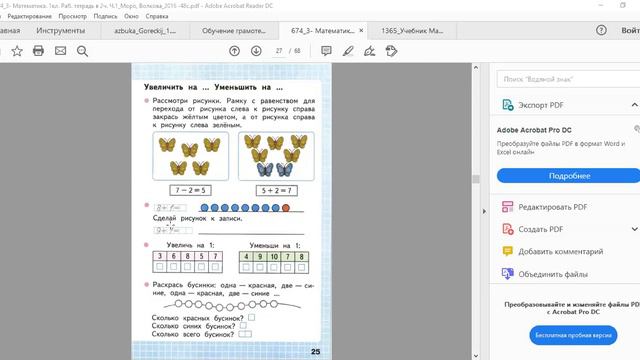Switch to Инструменты tab
The image size is (640, 360).
pyautogui.click(x=61, y=31)
